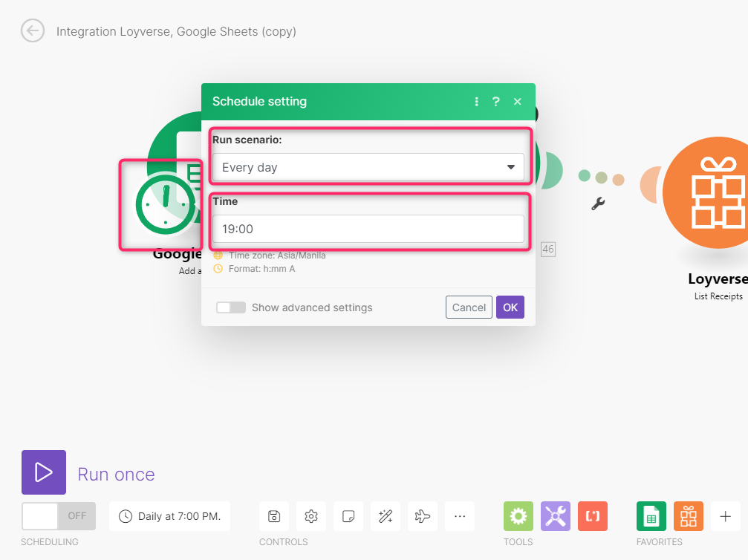This screenshot has width=748, height=560.
Task: Add a note using the sticky note icon
Action: 348,515
